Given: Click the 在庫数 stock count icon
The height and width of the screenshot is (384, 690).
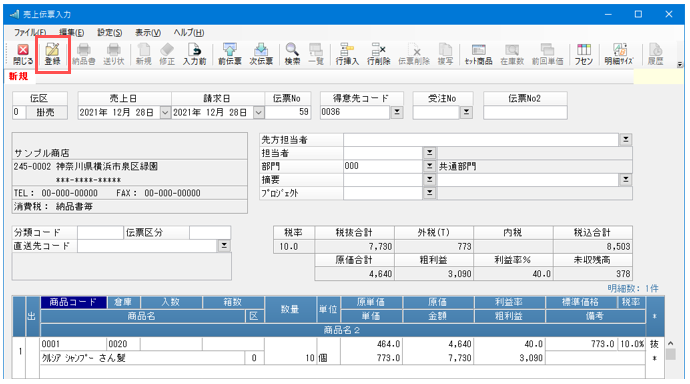Looking at the screenshot, I should [x=512, y=55].
